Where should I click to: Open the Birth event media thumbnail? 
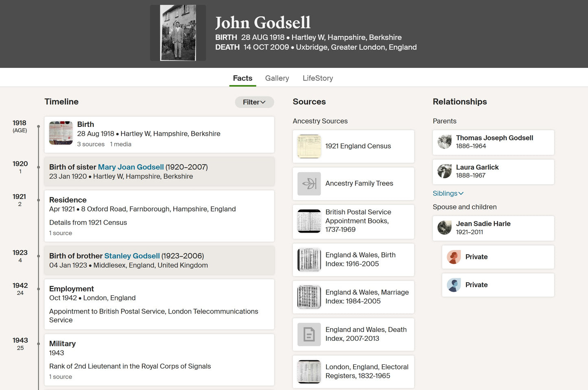[x=61, y=133]
